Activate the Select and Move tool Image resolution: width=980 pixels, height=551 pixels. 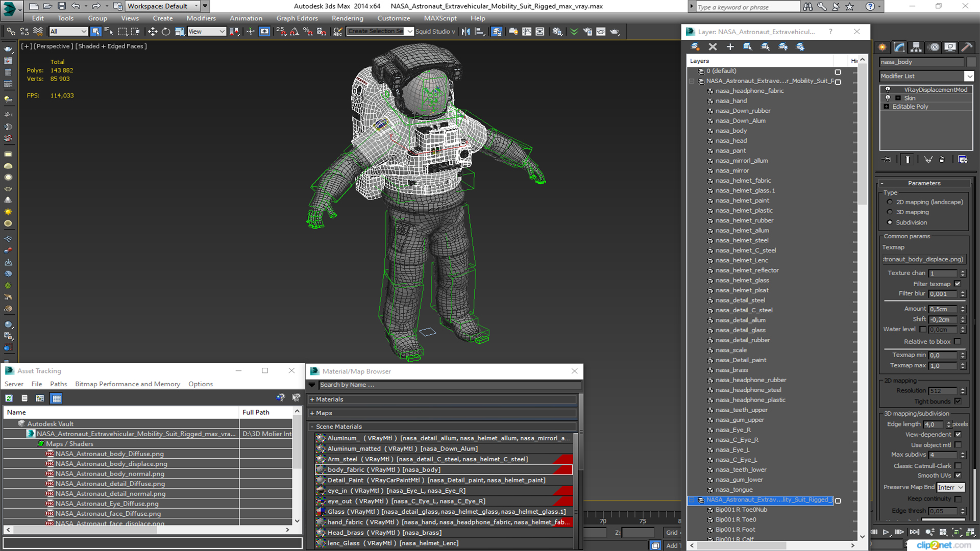[152, 32]
